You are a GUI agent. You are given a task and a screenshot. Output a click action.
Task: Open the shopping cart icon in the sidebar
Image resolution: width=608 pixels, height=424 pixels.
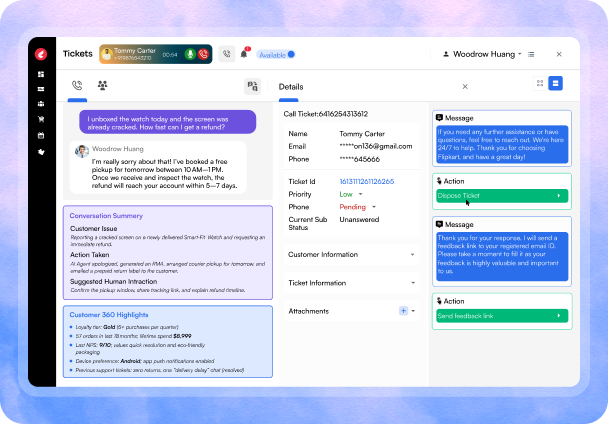pos(41,119)
